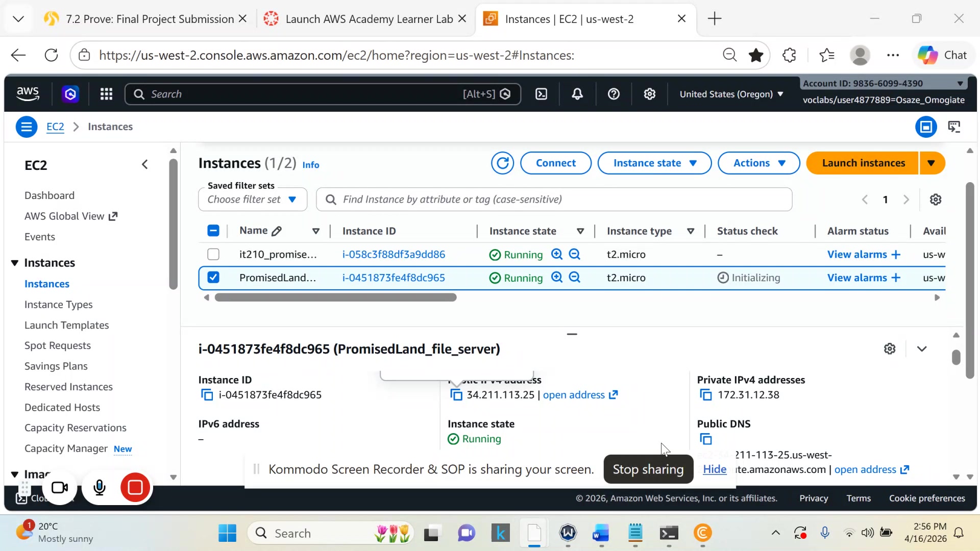The image size is (980, 551).
Task: Open Launch Templates in the sidebar
Action: pos(66,325)
